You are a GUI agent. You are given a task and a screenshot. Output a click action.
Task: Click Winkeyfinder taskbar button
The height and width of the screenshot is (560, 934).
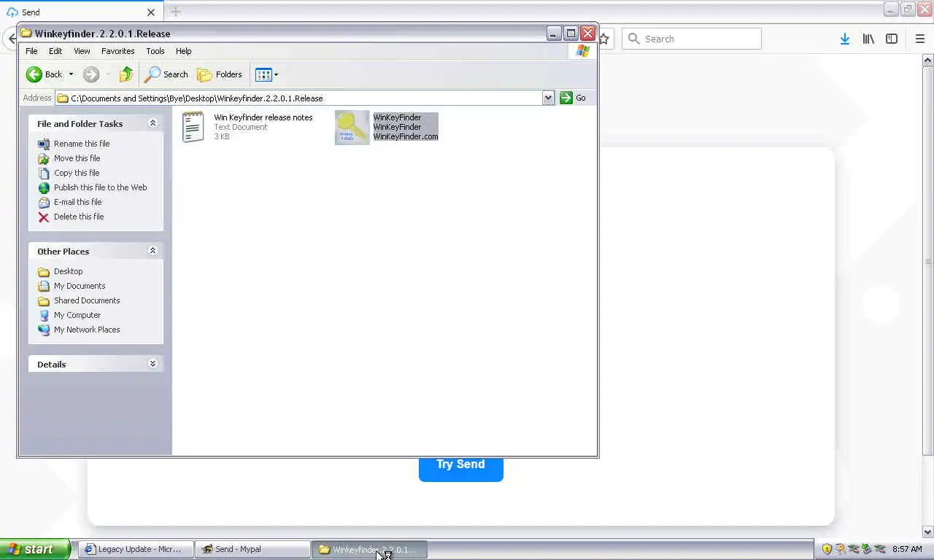(369, 549)
